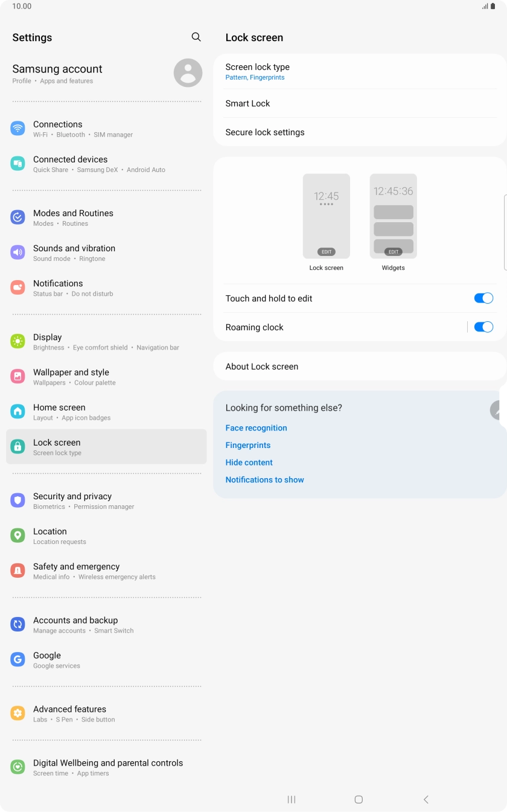Disable the Roaming clock switch
This screenshot has height=812, width=507.
(483, 327)
